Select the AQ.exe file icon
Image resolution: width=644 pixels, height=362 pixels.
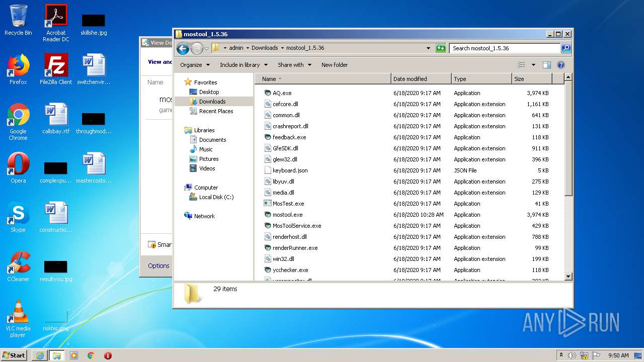(268, 93)
